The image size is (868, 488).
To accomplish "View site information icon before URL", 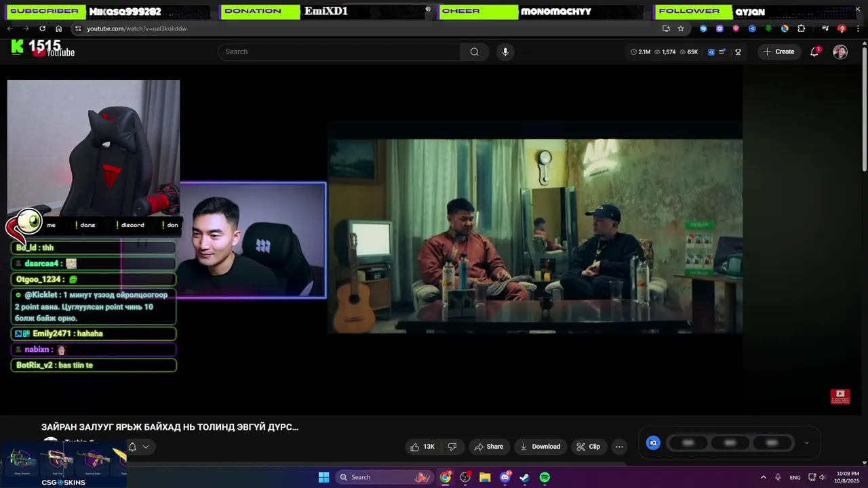I will (x=78, y=28).
